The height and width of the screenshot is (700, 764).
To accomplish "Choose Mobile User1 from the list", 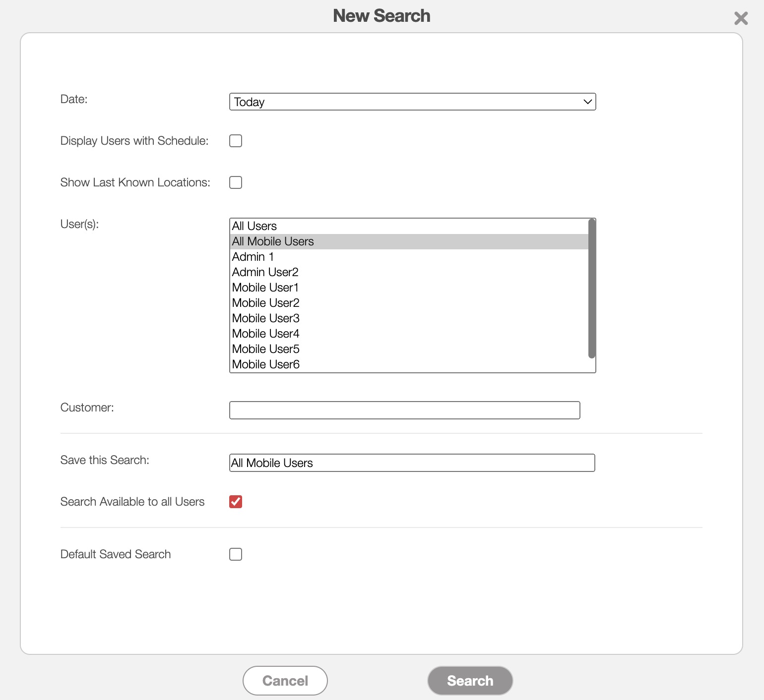I will 265,288.
